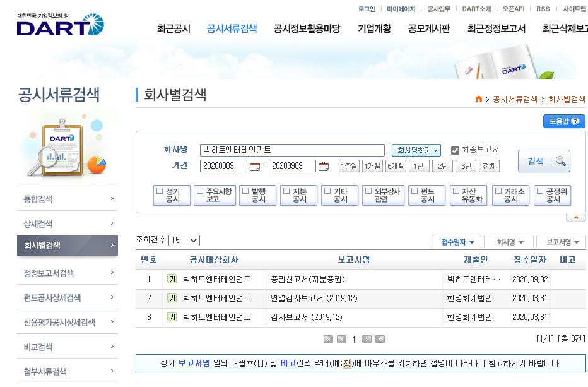Open 정정보고서검색 in sidebar
The image size is (588, 387).
(x=68, y=273)
